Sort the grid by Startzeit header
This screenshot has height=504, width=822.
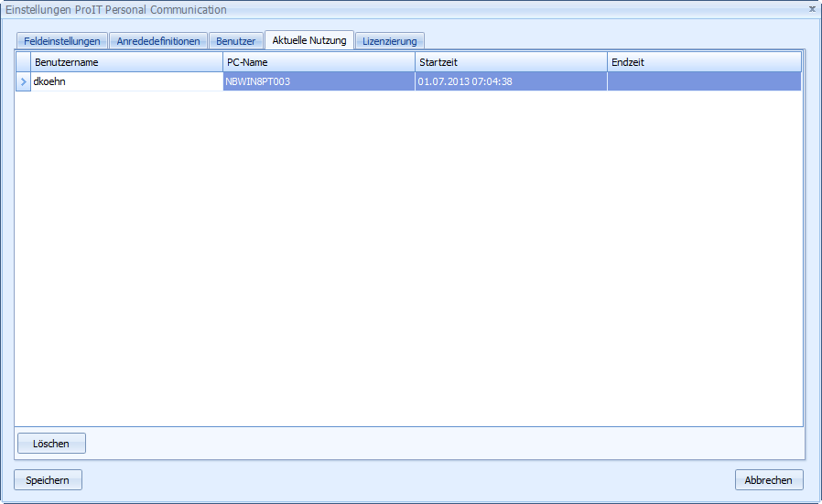(511, 62)
